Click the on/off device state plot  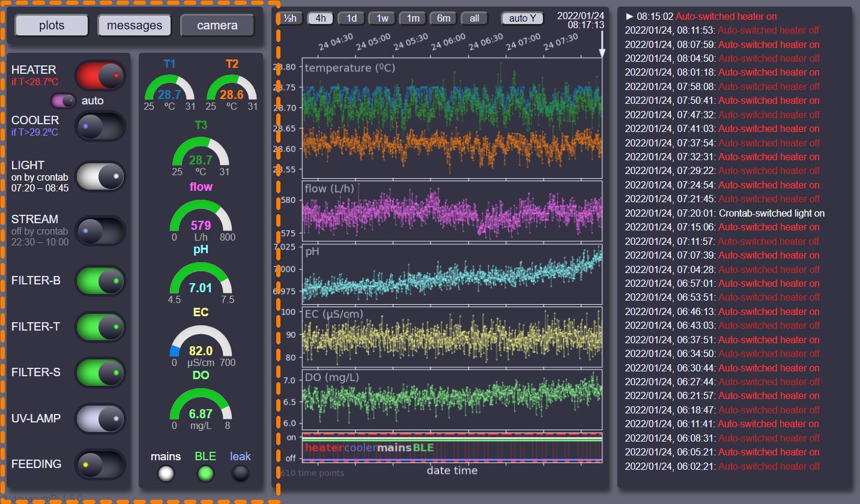click(452, 448)
